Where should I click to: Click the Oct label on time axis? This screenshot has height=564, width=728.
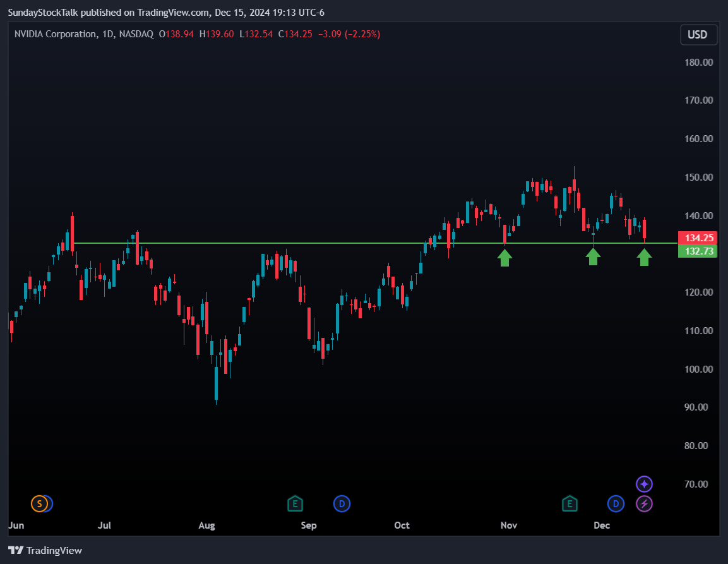[x=402, y=525]
